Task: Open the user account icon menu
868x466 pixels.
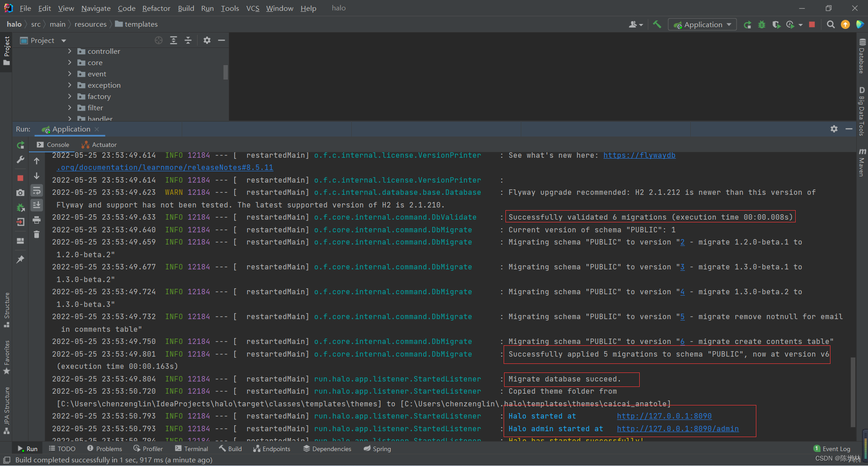Action: 635,24
